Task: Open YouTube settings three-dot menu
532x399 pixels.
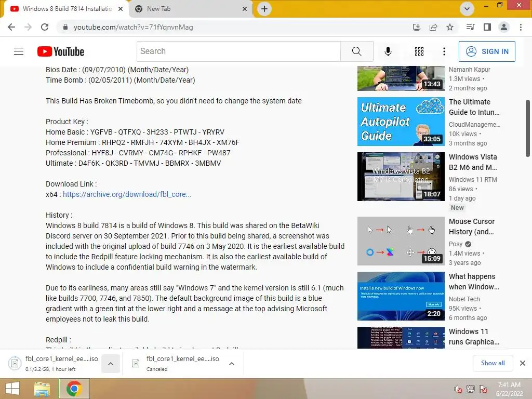Action: pos(444,51)
